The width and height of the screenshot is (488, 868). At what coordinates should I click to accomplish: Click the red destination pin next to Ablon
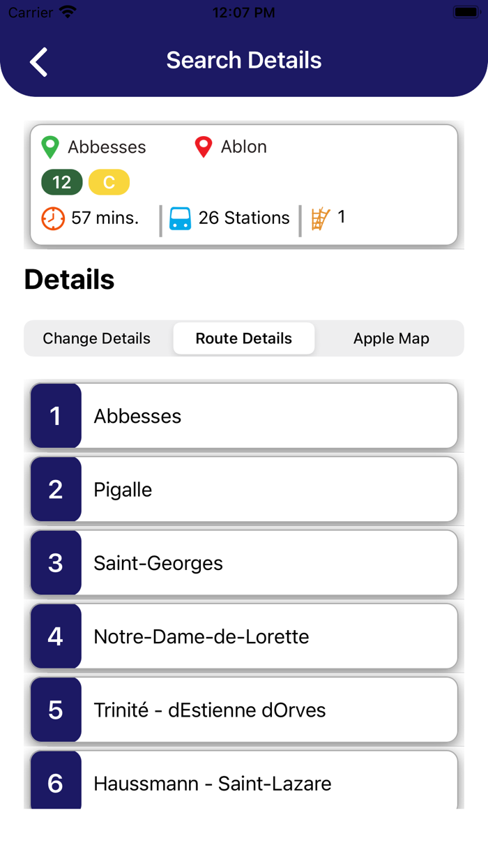tap(203, 147)
